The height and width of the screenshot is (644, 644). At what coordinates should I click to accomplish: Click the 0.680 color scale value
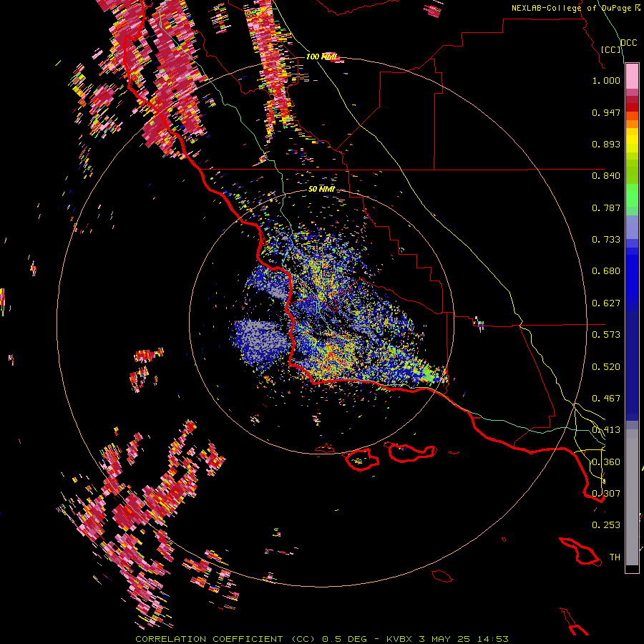click(606, 271)
